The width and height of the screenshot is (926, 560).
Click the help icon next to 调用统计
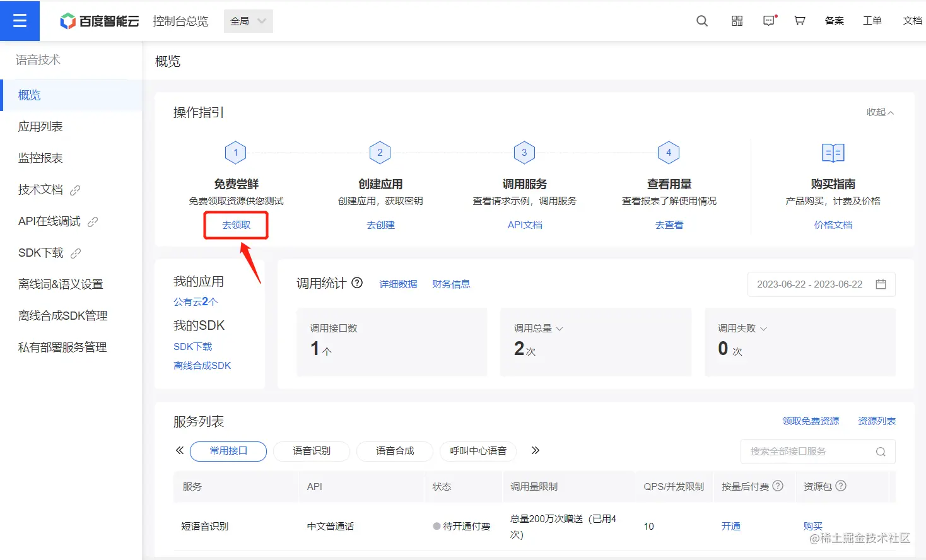357,283
